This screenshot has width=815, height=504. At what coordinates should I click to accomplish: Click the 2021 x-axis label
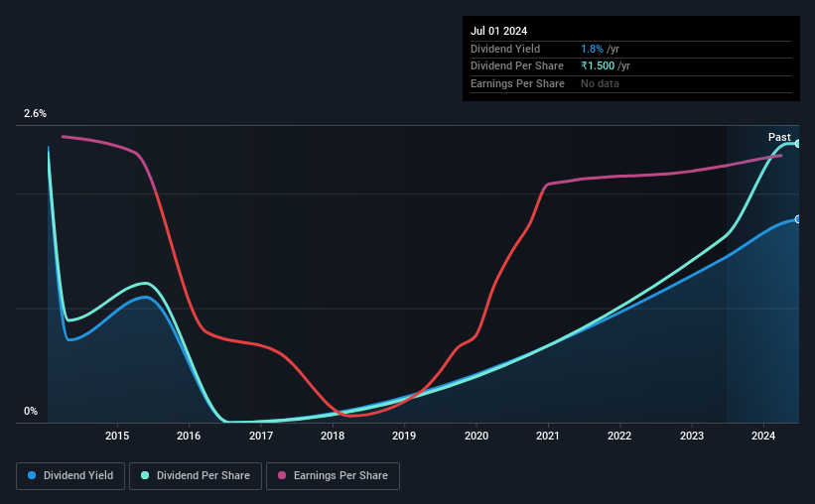tap(548, 436)
